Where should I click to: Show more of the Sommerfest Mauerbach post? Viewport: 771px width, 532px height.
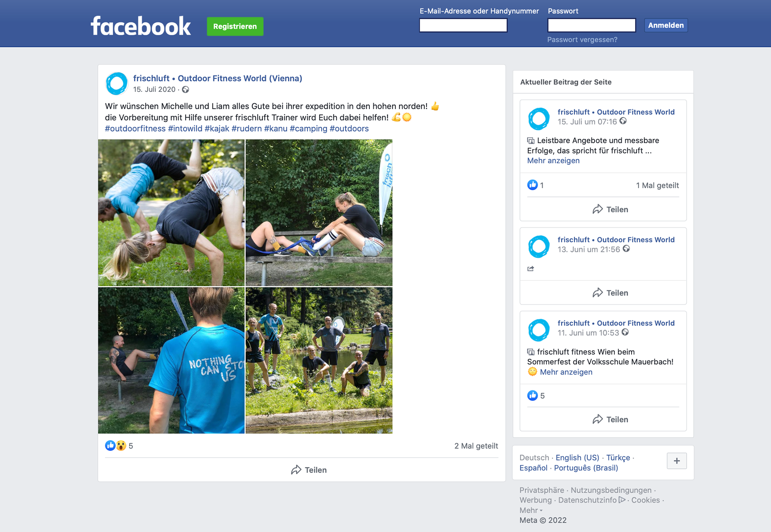pyautogui.click(x=566, y=372)
